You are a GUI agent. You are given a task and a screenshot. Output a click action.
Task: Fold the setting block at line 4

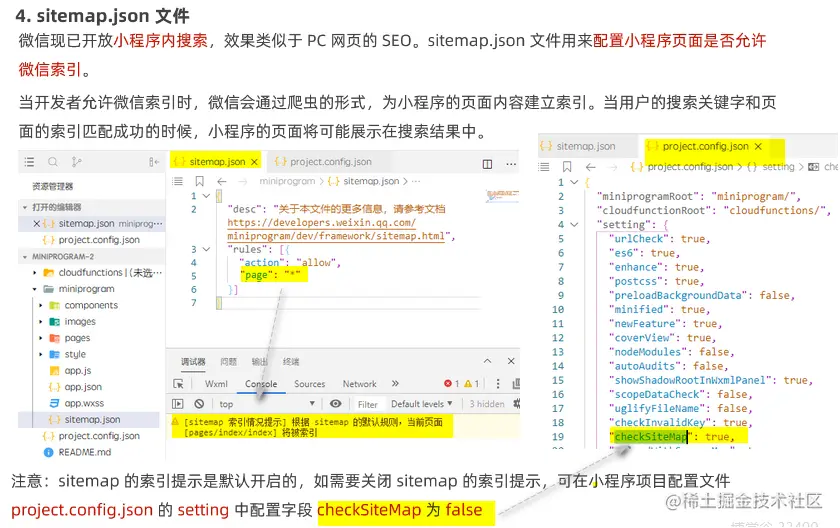pos(574,224)
